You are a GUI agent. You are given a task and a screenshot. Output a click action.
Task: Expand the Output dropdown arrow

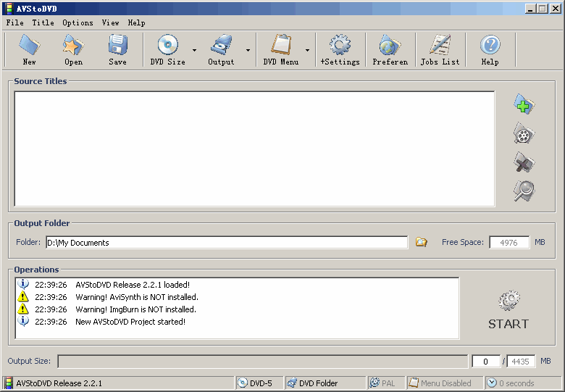[x=248, y=50]
